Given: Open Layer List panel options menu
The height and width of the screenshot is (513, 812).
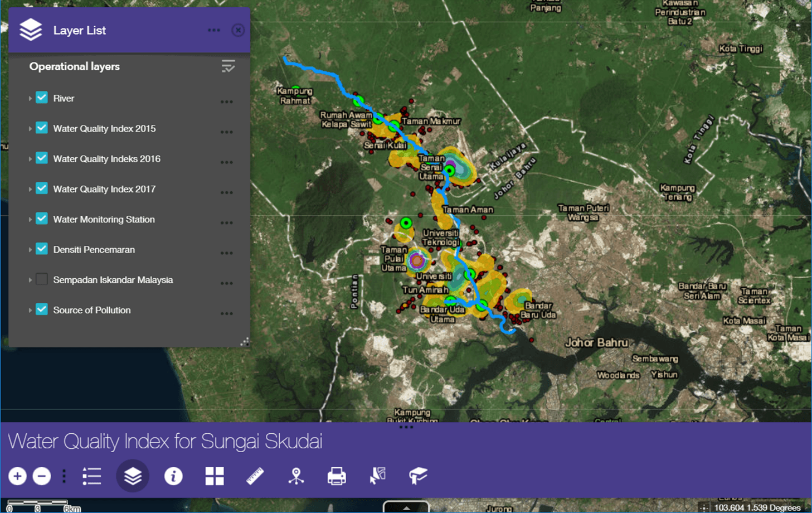Looking at the screenshot, I should click(214, 30).
